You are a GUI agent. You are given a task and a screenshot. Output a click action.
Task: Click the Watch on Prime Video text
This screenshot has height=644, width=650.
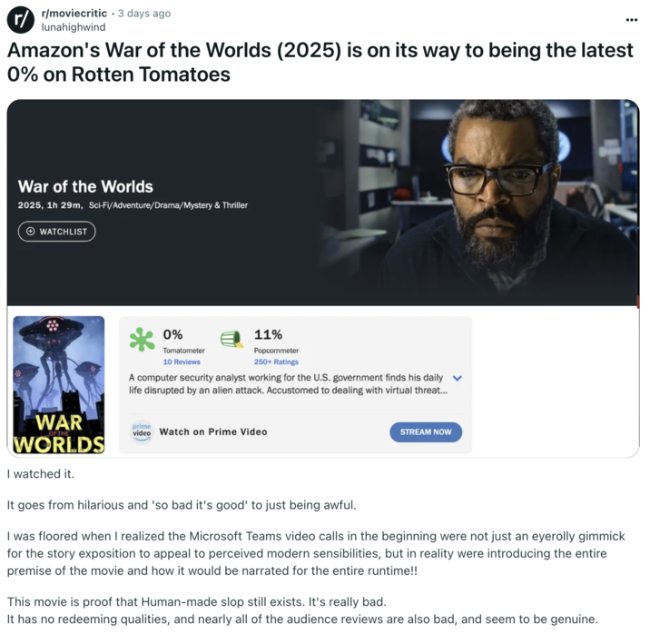213,432
